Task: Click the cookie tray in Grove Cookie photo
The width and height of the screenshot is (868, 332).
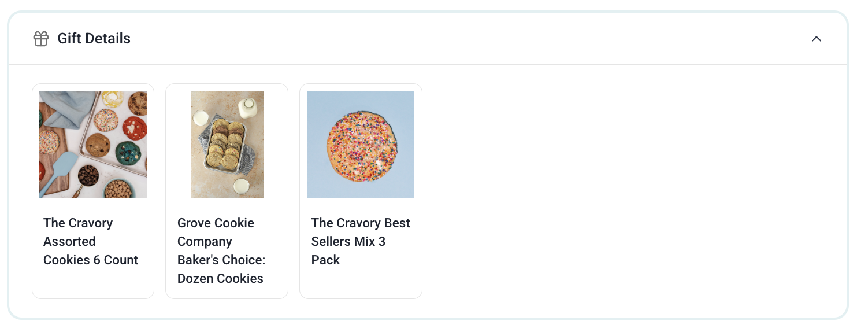Action: [x=225, y=145]
